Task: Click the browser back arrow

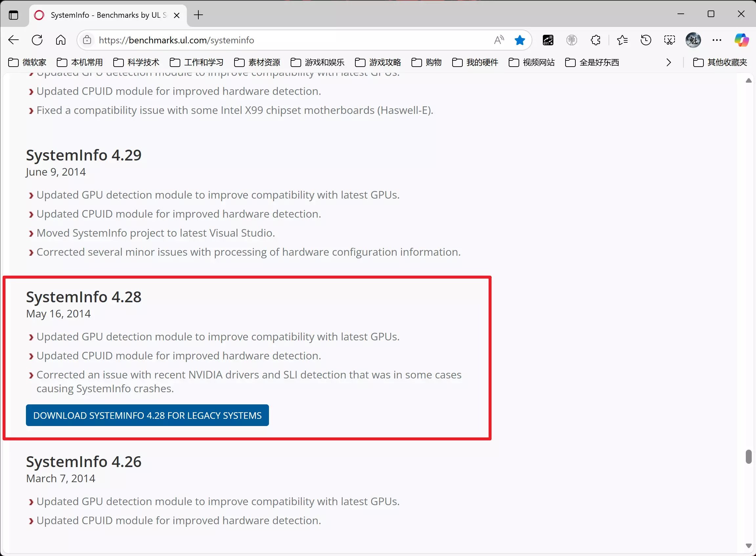Action: 13,40
